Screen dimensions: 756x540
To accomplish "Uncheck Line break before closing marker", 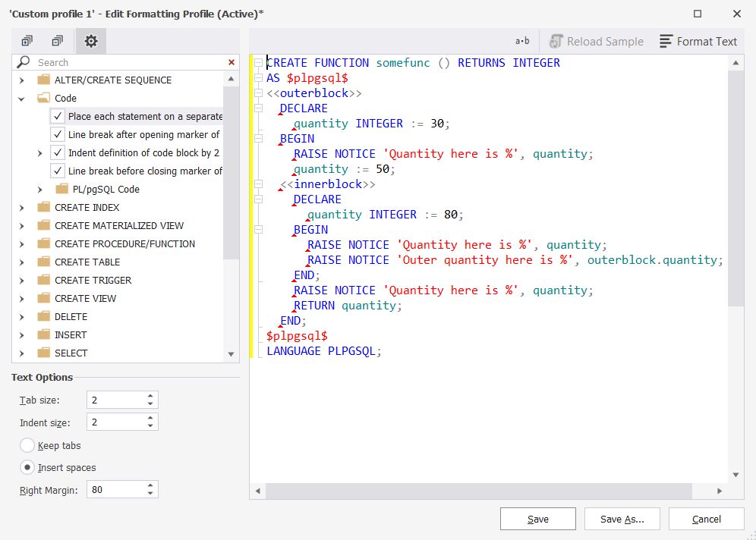I will [58, 171].
